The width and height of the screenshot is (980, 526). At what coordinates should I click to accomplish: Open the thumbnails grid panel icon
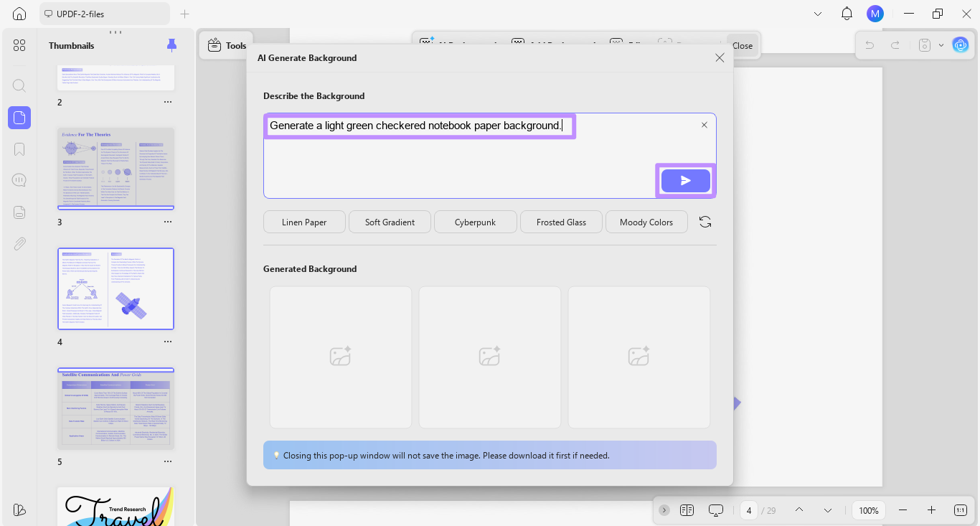click(x=19, y=45)
